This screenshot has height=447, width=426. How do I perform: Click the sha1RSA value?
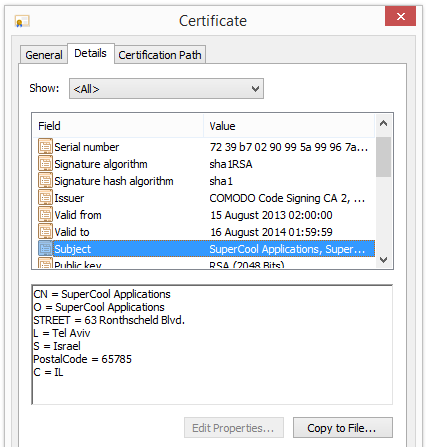click(x=231, y=164)
